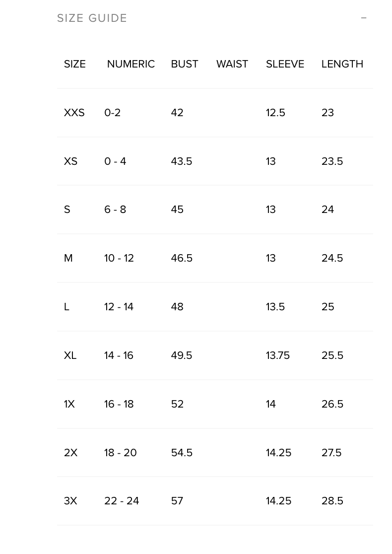The width and height of the screenshot is (392, 554).
Task: Collapse the Size Guide section minus icon
Action: 364,18
